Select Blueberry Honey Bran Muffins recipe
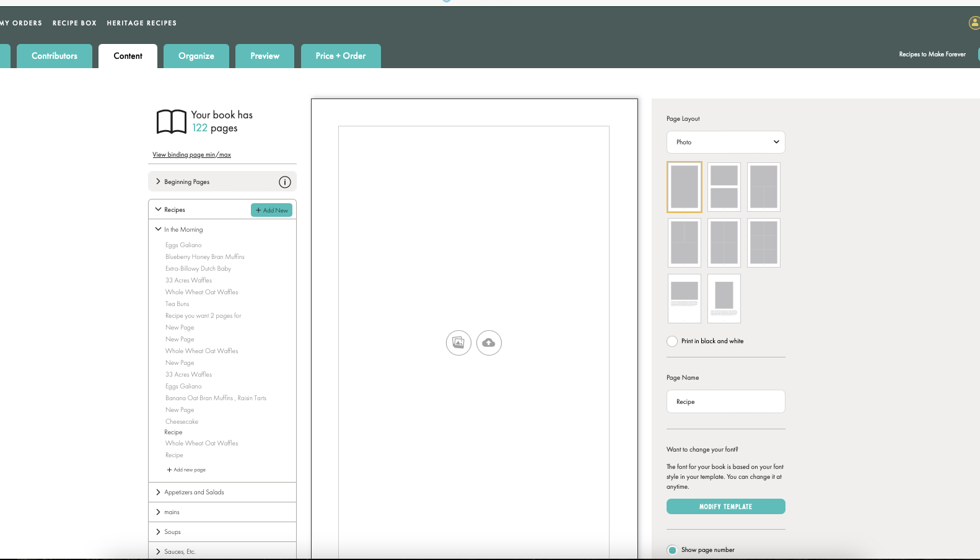 [x=204, y=257]
